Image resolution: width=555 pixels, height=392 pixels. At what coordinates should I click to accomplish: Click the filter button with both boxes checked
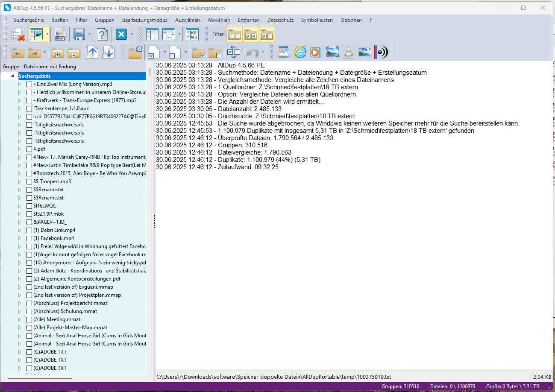(x=250, y=35)
